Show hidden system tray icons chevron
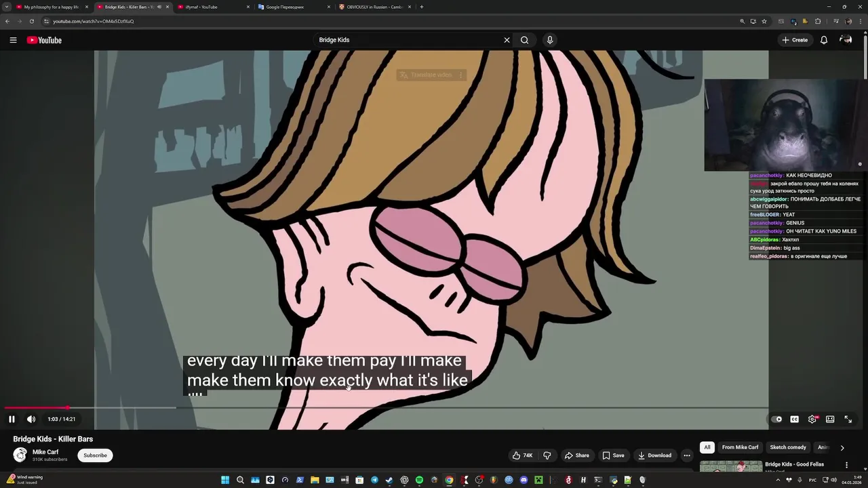 click(778, 480)
